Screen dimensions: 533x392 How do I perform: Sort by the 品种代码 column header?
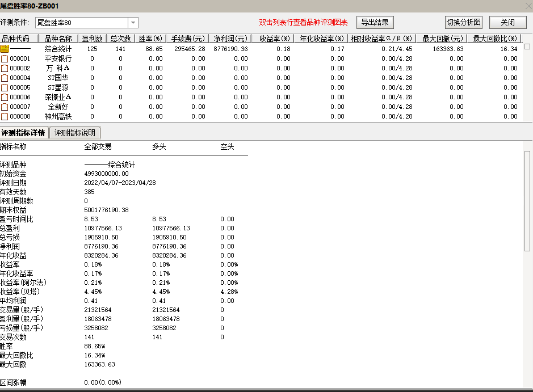(x=19, y=39)
